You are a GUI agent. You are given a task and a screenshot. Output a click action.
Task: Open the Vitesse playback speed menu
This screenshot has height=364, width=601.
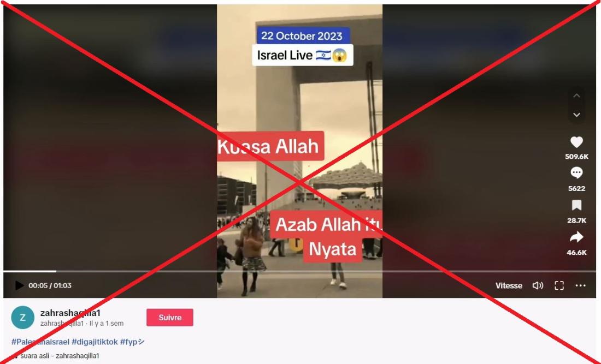tap(509, 285)
